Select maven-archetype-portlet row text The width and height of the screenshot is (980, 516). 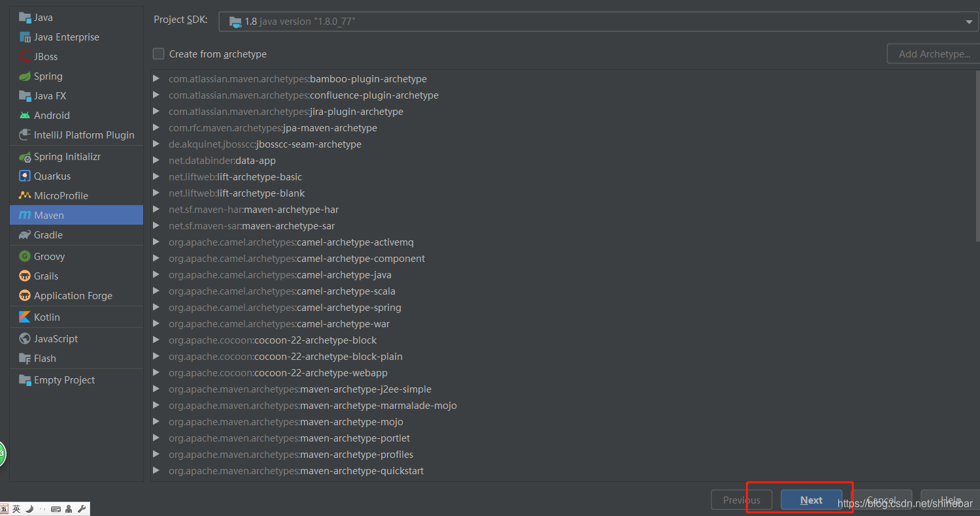(x=290, y=438)
